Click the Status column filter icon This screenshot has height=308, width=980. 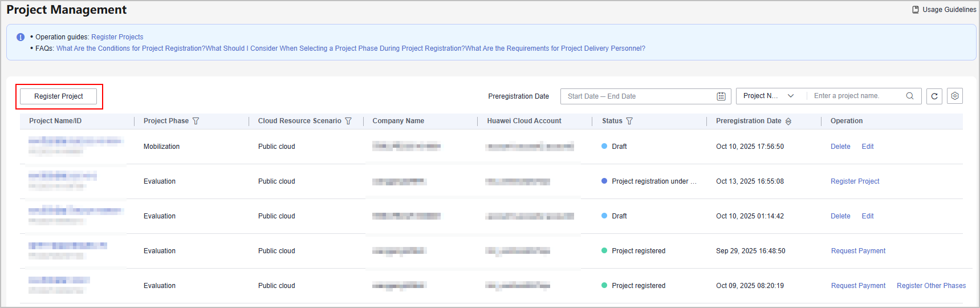629,121
